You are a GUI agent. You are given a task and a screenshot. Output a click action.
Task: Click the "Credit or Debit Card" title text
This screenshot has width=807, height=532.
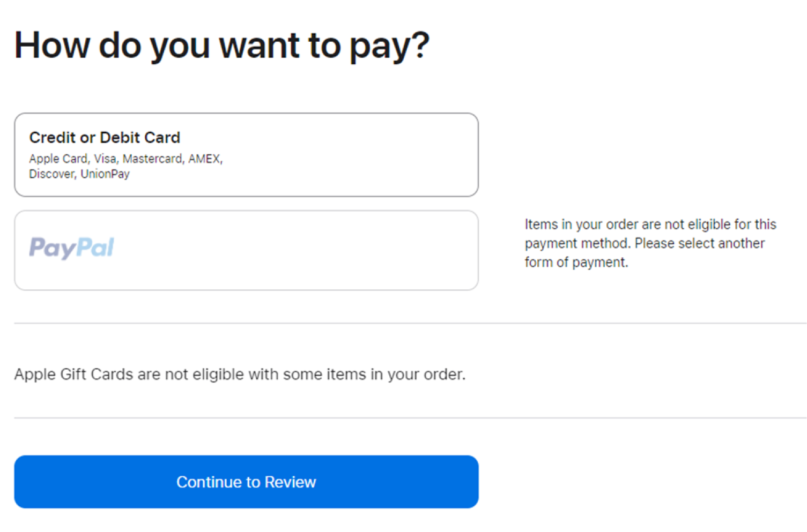coord(105,138)
